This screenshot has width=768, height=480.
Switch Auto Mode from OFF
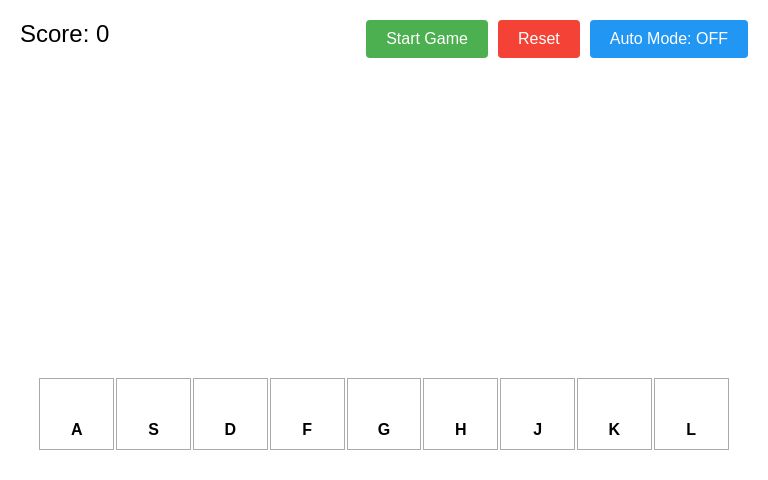click(x=669, y=39)
